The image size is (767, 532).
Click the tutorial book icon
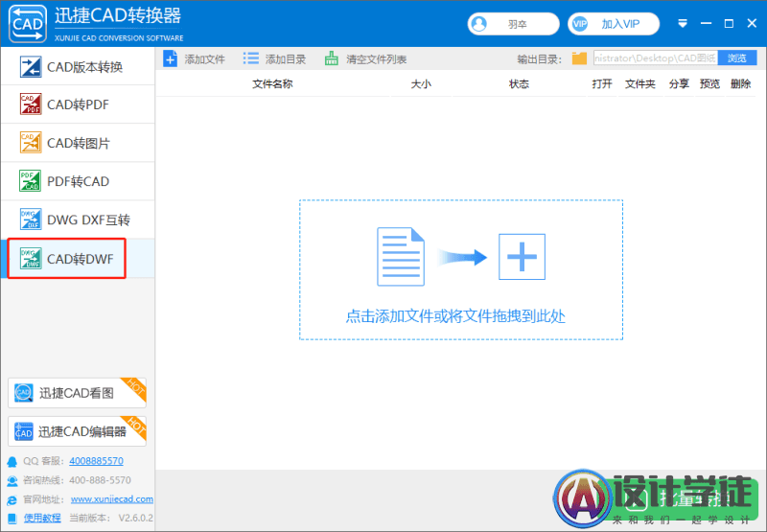click(12, 519)
